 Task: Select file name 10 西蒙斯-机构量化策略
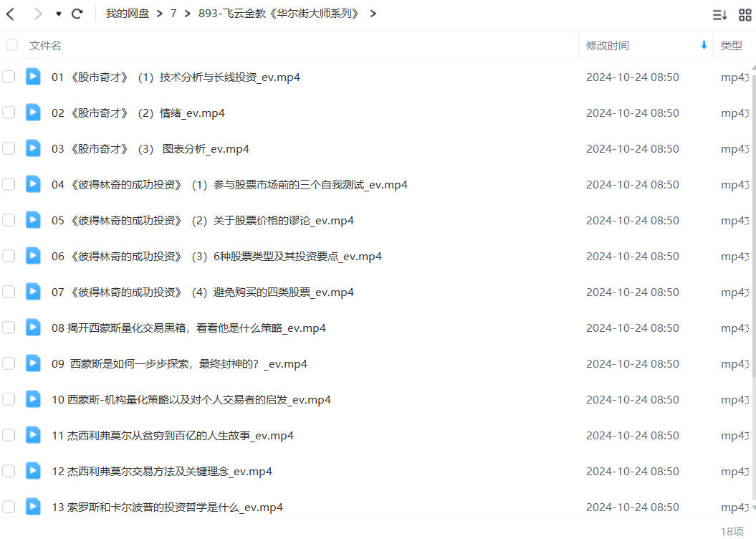tap(191, 400)
